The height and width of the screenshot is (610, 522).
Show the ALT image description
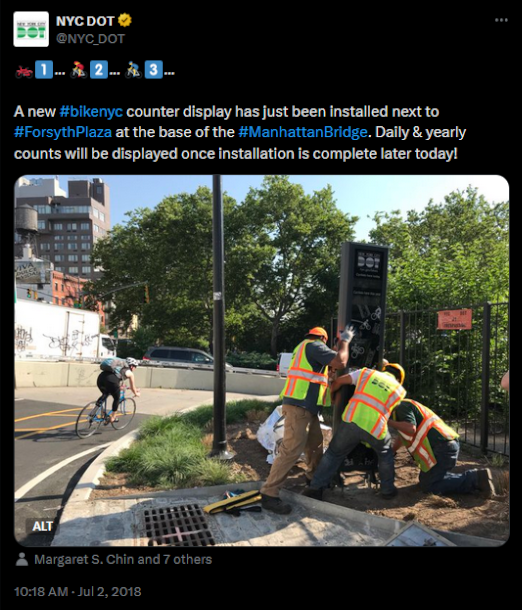coord(42,526)
